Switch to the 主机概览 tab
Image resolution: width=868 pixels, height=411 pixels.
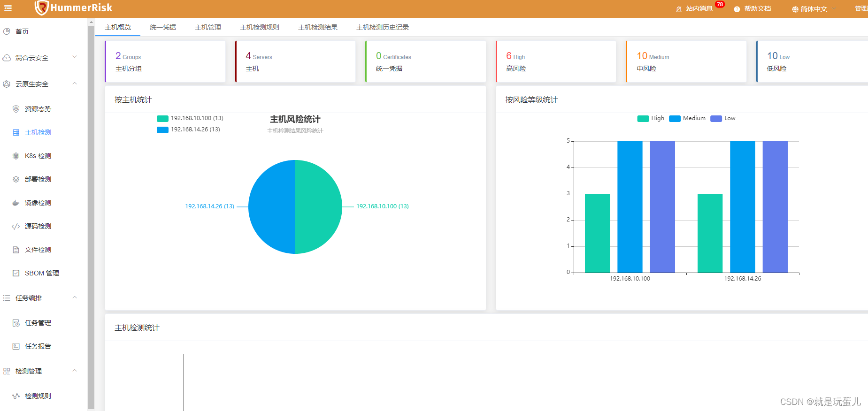tap(118, 27)
